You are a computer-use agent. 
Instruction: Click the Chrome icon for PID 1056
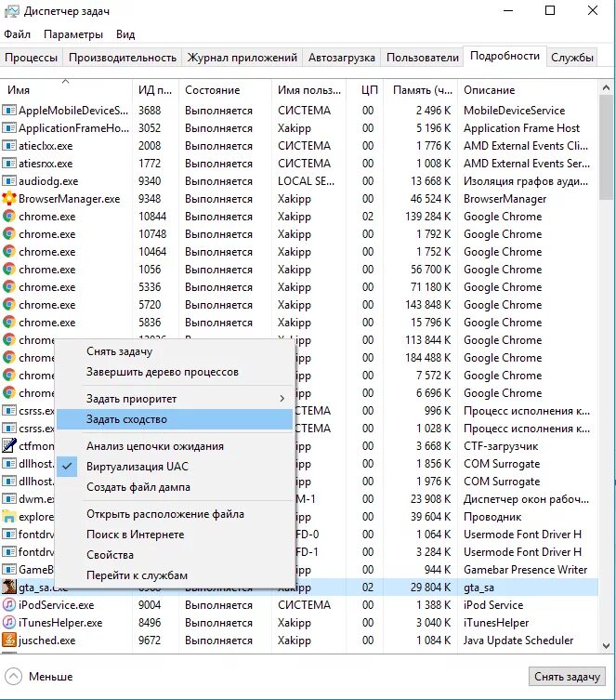pyautogui.click(x=9, y=270)
